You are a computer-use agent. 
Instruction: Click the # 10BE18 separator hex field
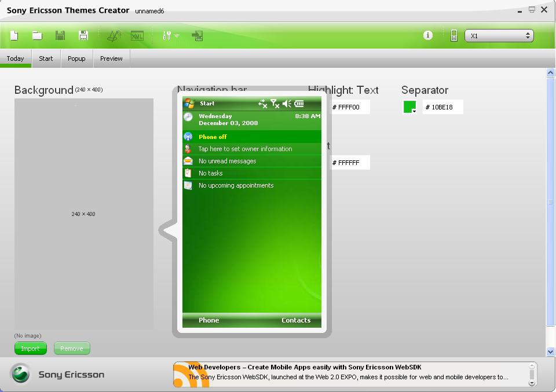(443, 107)
